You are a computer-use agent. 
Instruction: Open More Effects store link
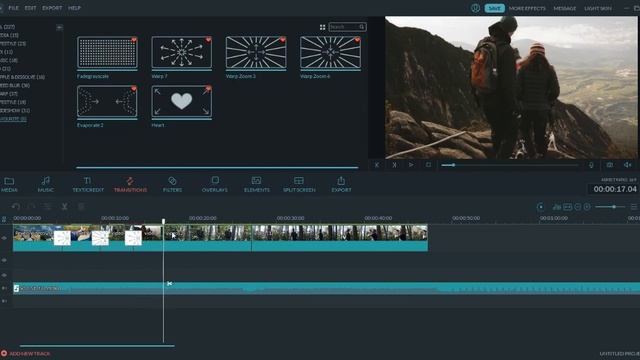point(527,8)
